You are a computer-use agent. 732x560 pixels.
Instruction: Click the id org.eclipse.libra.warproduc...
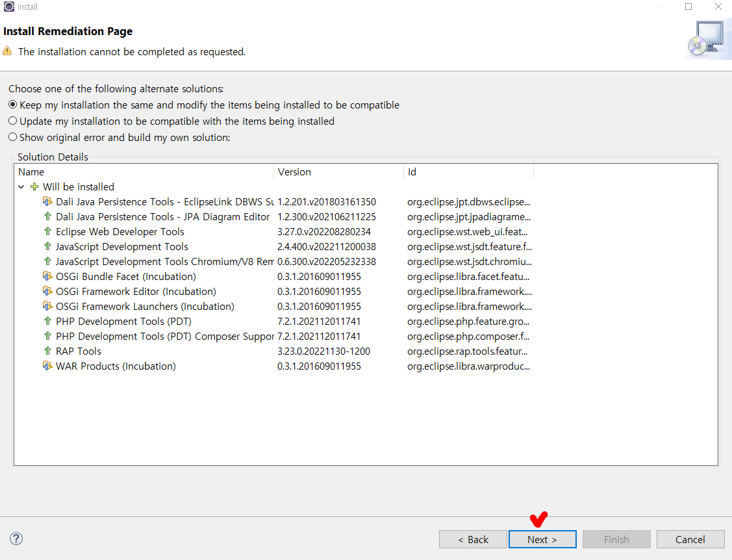(469, 366)
